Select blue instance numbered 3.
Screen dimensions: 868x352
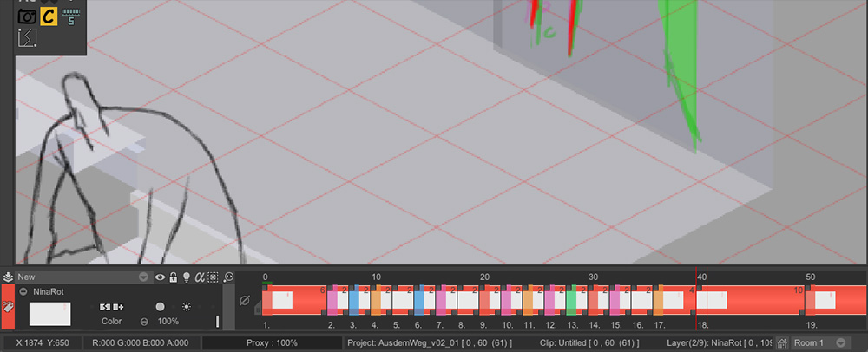[358, 300]
